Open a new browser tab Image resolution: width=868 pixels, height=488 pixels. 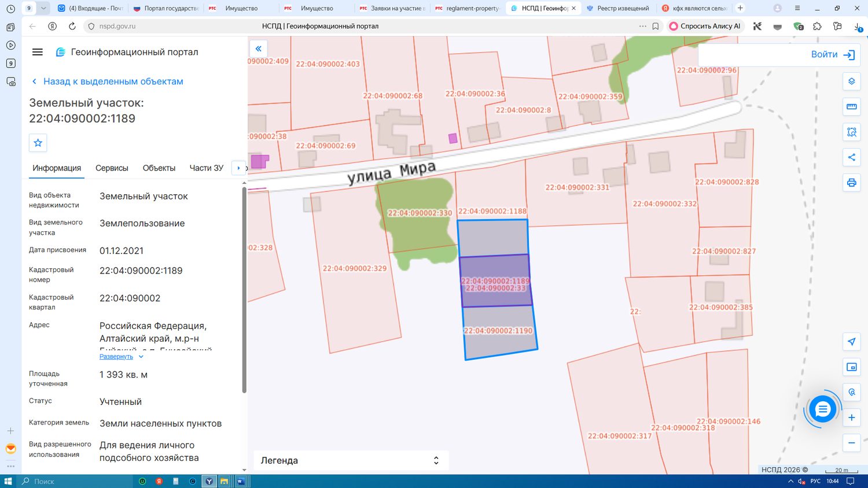pos(740,8)
